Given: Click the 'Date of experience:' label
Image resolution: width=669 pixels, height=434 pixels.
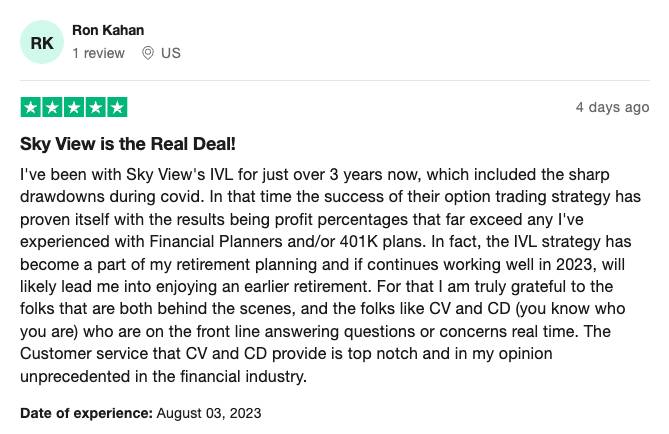Looking at the screenshot, I should click(86, 413).
